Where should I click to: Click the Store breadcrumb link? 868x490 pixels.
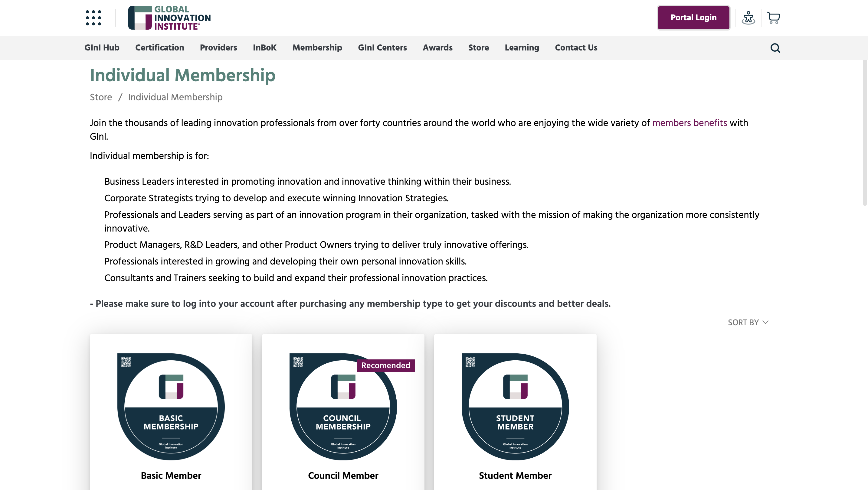[x=101, y=97]
